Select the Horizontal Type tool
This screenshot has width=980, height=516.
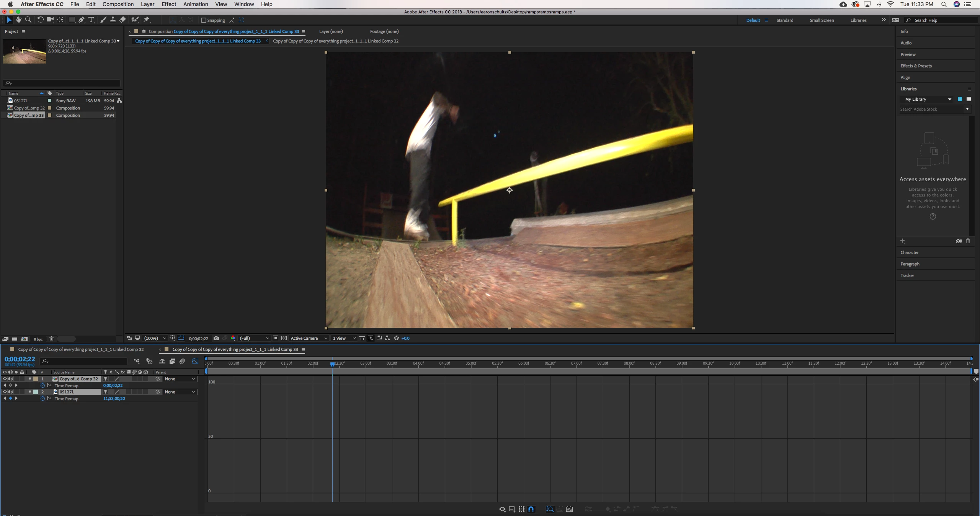coord(91,20)
